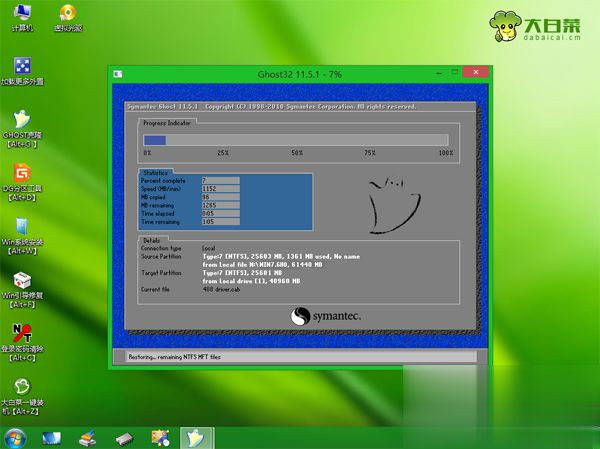Launch Win引导修复 [Alt+F] desktop shortcut

tap(22, 290)
